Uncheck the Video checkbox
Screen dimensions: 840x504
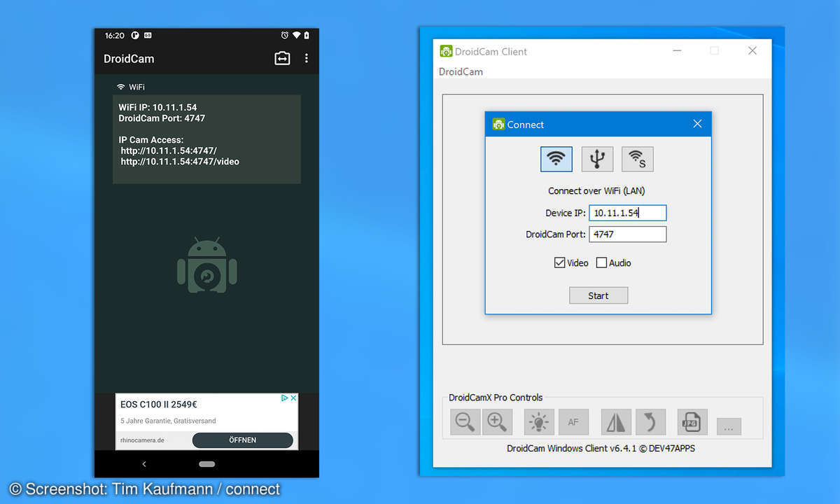[559, 263]
